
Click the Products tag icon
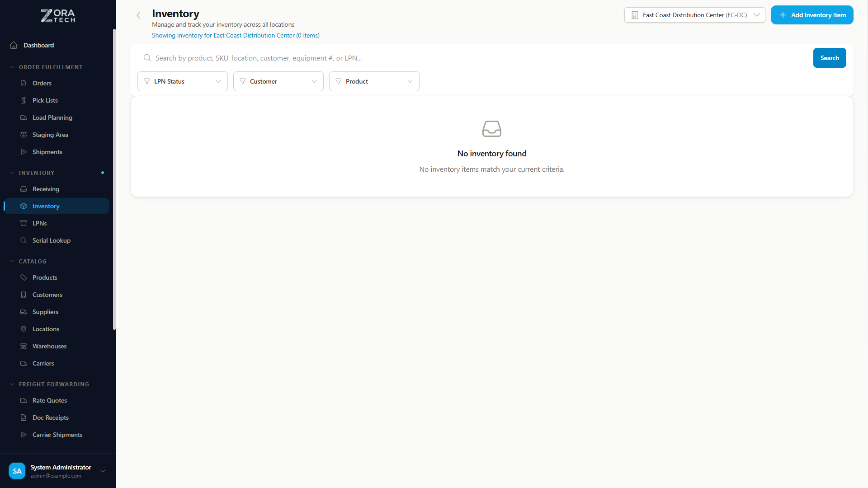click(x=24, y=277)
